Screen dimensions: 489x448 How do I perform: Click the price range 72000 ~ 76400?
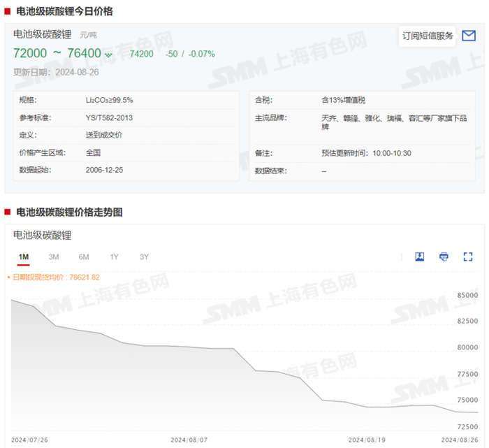[x=57, y=53]
